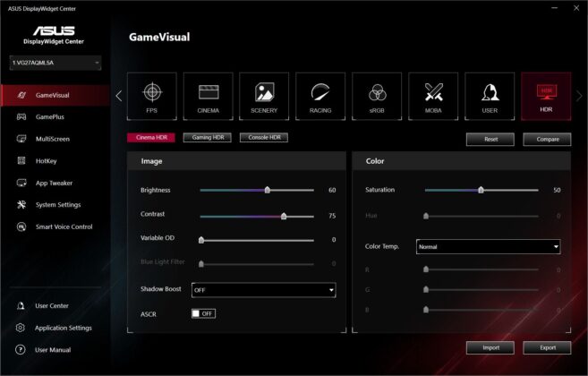Pick the USER mode tile
This screenshot has height=376, width=588.
click(x=490, y=97)
